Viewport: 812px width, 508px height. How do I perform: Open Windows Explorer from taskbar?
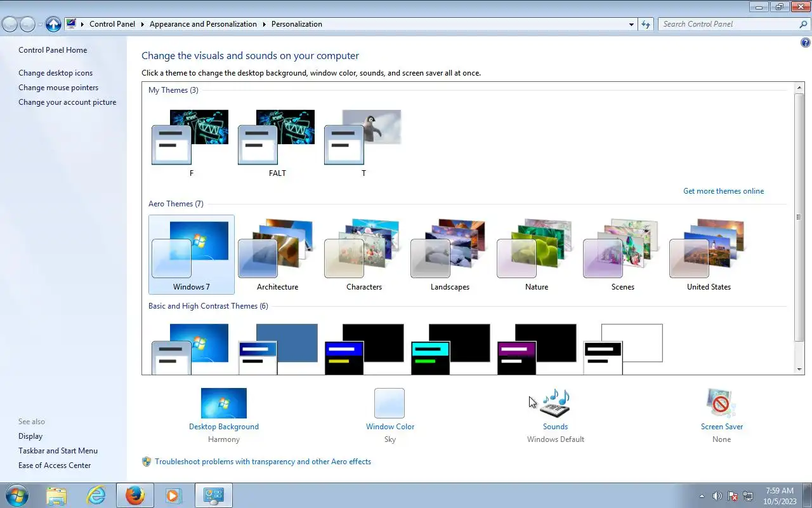point(56,495)
